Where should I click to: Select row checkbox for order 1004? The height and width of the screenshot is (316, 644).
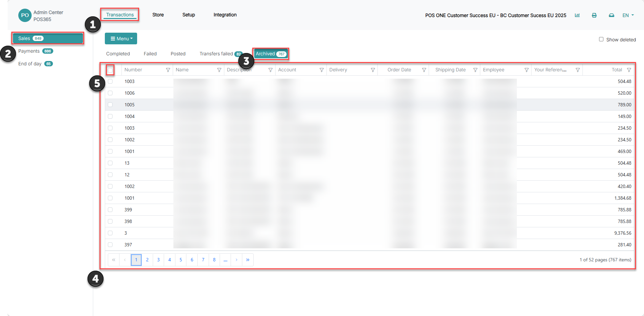(x=110, y=116)
